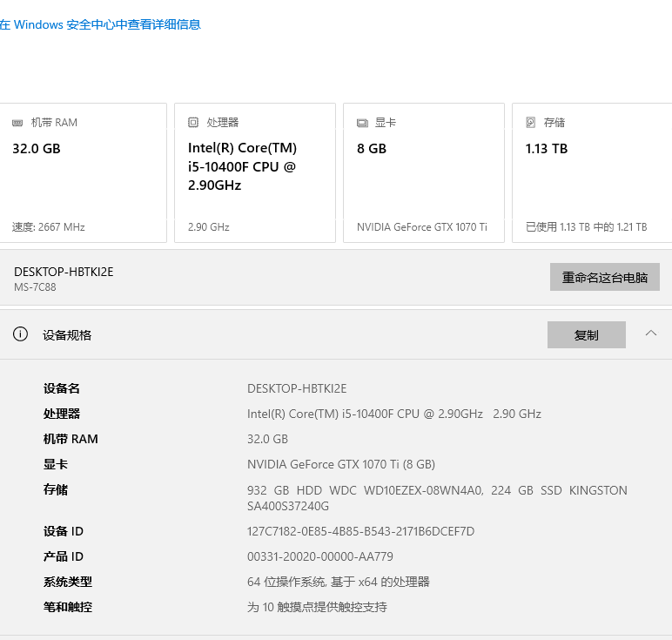The image size is (672, 640).
Task: Click the processor icon beside 处理器
Action: pos(193,123)
